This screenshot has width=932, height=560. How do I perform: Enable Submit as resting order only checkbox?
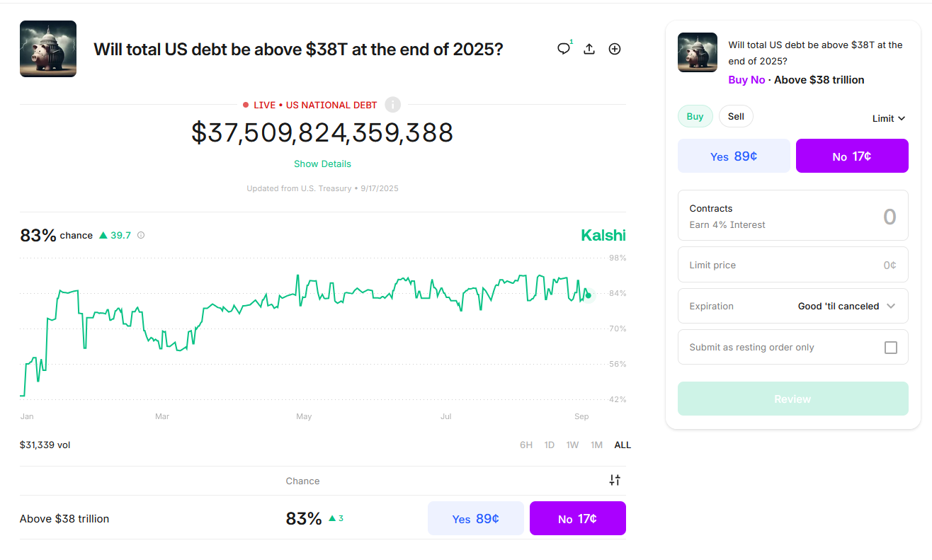891,348
